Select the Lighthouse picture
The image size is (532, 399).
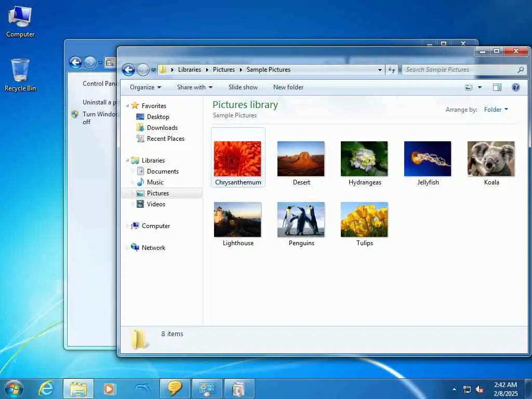[237, 220]
